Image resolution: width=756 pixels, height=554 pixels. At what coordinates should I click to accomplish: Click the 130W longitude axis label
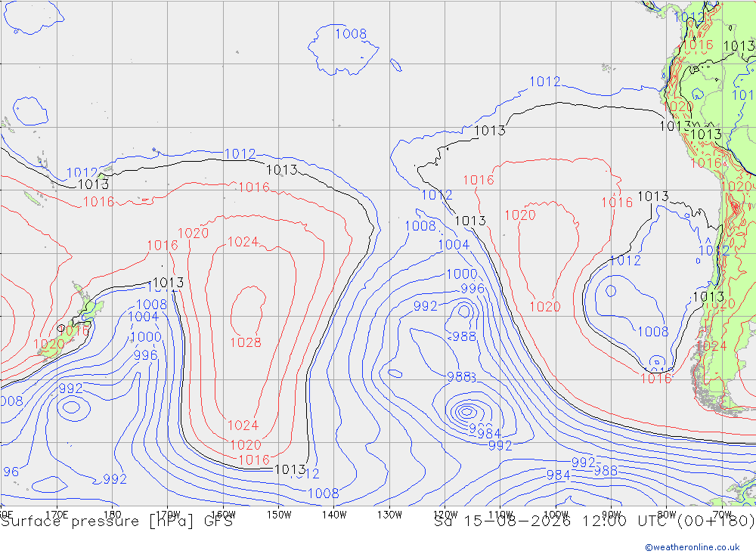pos(389,514)
